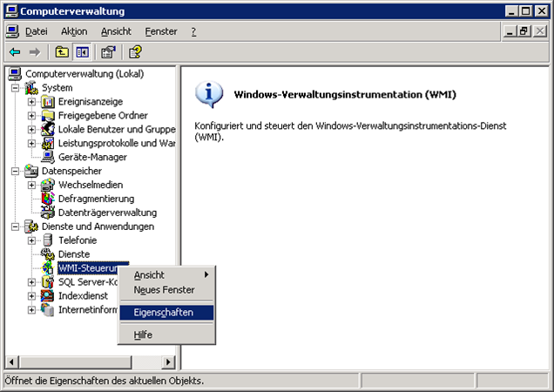This screenshot has height=392, width=554.
Task: Open the Ansicht menu in menu bar
Action: click(x=116, y=31)
